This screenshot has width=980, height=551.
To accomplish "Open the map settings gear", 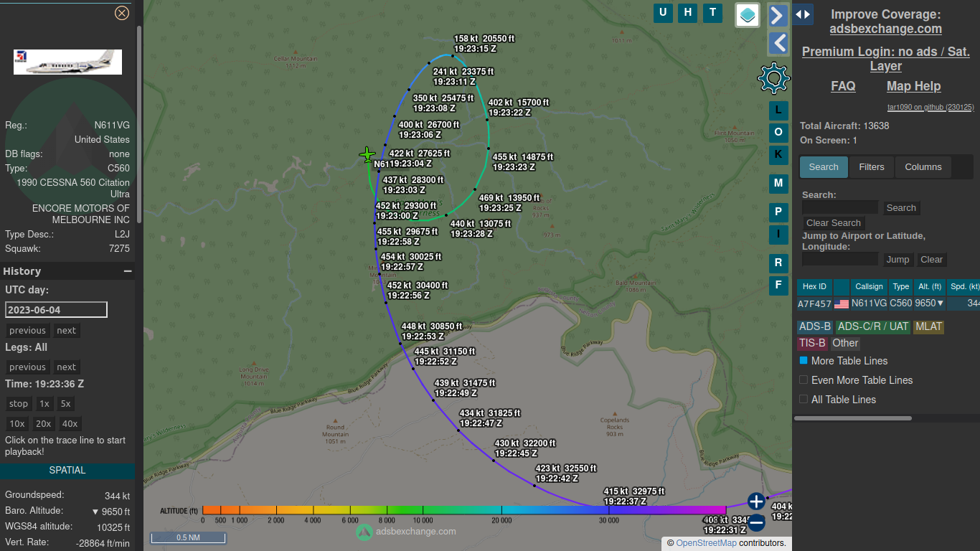I will click(x=773, y=78).
